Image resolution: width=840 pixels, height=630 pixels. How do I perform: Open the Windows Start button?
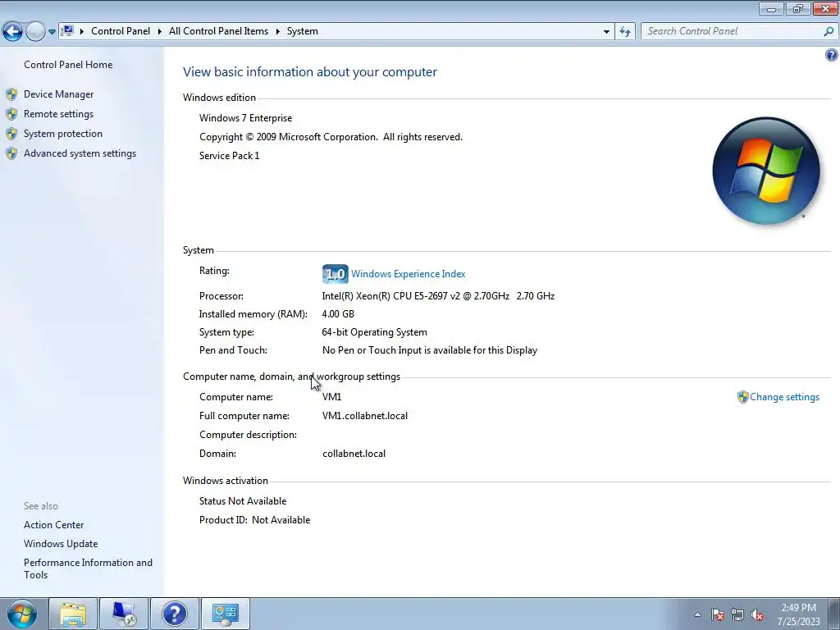(x=22, y=614)
